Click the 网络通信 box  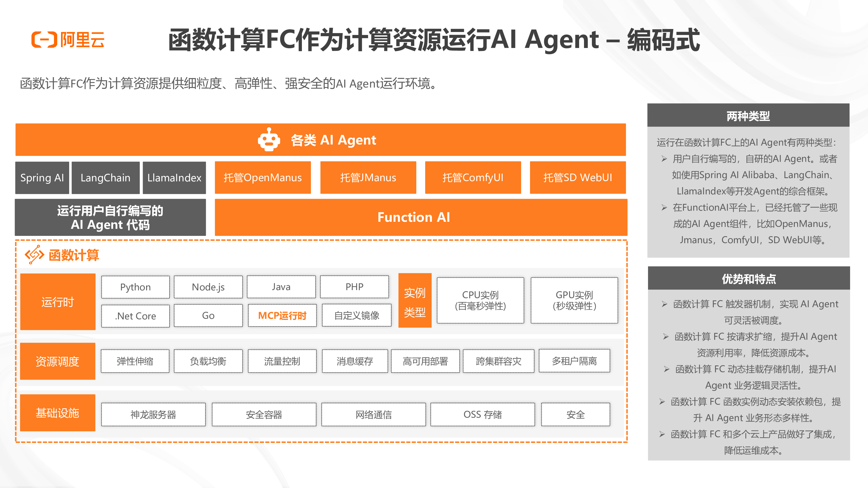tap(374, 415)
